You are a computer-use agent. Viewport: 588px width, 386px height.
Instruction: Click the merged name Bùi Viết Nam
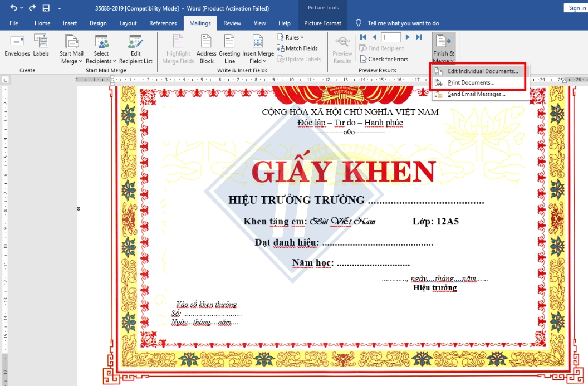(342, 221)
